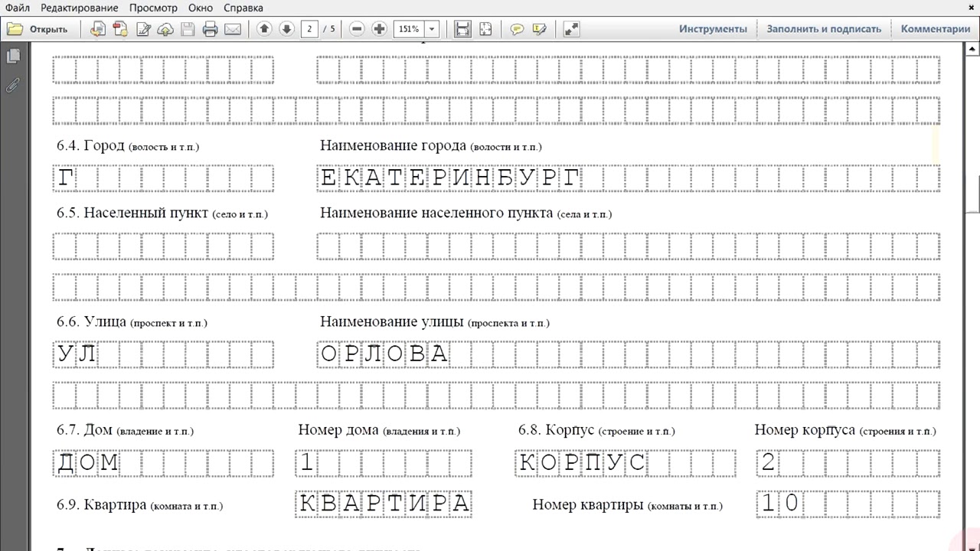The height and width of the screenshot is (551, 980).
Task: Click the total page count text / 5
Action: (329, 29)
